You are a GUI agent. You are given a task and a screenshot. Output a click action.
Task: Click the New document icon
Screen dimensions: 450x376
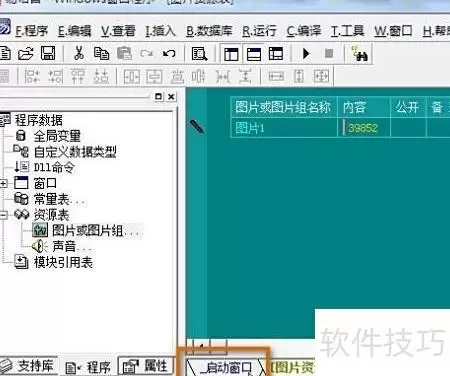pos(5,53)
